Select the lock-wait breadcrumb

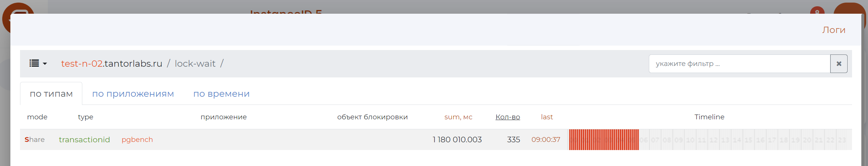coord(195,64)
